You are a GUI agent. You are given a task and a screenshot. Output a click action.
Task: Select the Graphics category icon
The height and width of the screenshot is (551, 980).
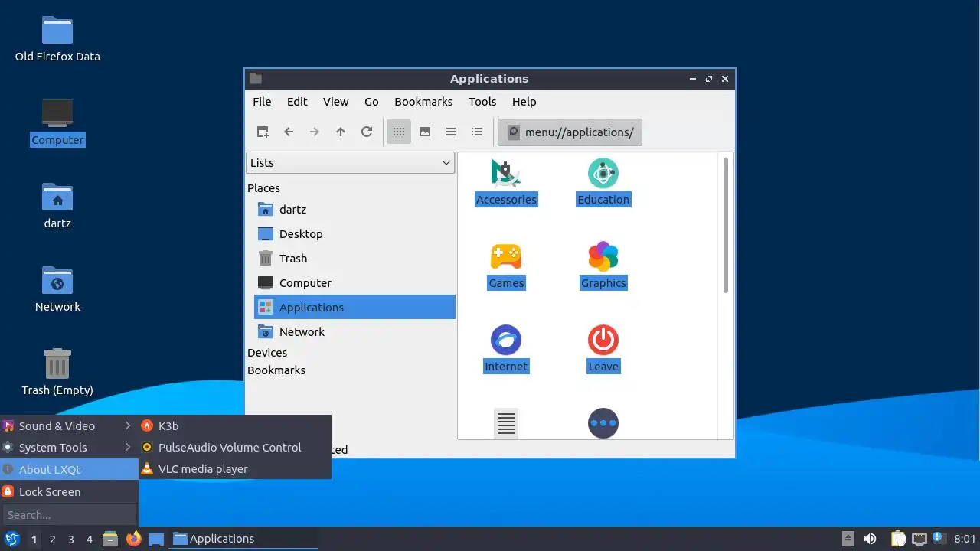(x=603, y=266)
